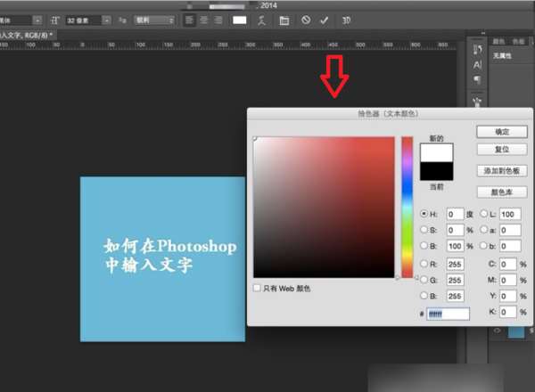Select the L lightness radio button

click(x=484, y=214)
